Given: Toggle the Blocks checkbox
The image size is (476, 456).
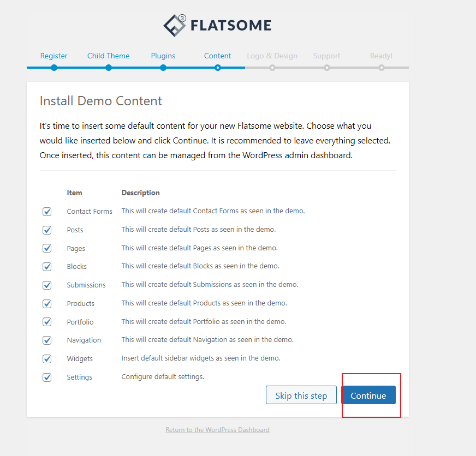Looking at the screenshot, I should [47, 267].
